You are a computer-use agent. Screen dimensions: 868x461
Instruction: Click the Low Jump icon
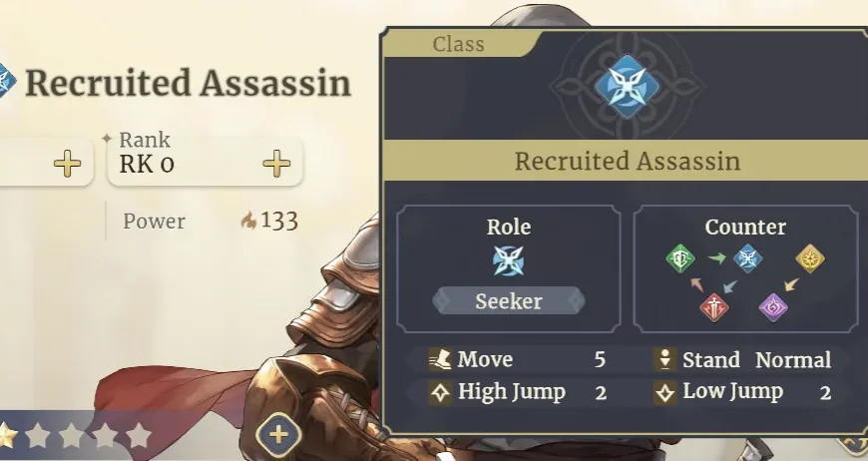coord(665,392)
